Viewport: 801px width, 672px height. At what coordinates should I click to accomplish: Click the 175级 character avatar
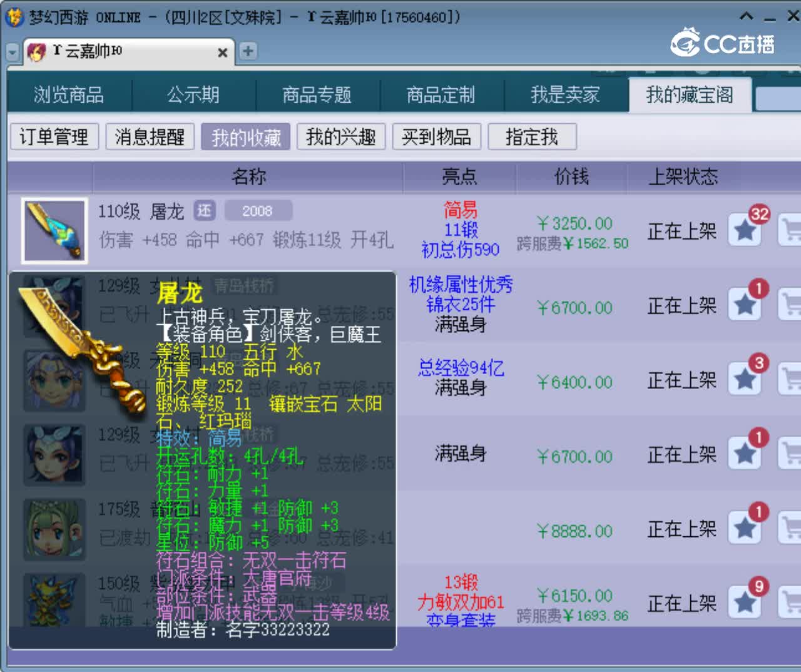pos(54,529)
